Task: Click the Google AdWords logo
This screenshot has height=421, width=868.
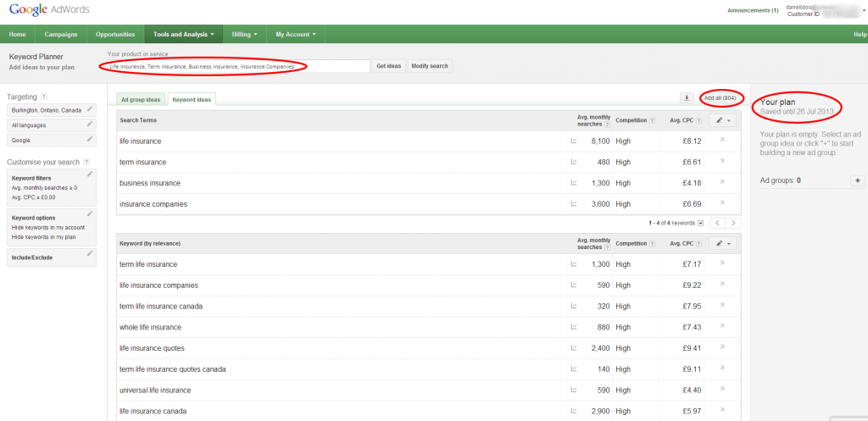Action: [x=49, y=10]
